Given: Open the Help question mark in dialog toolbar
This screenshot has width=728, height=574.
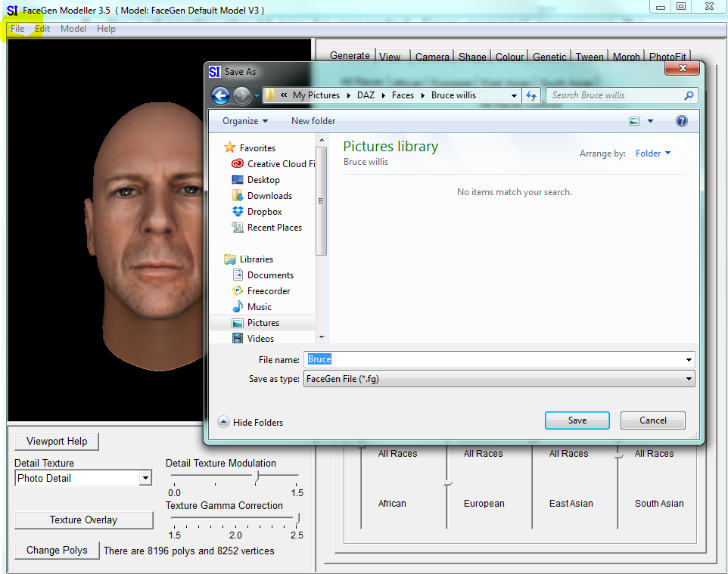Looking at the screenshot, I should 681,120.
